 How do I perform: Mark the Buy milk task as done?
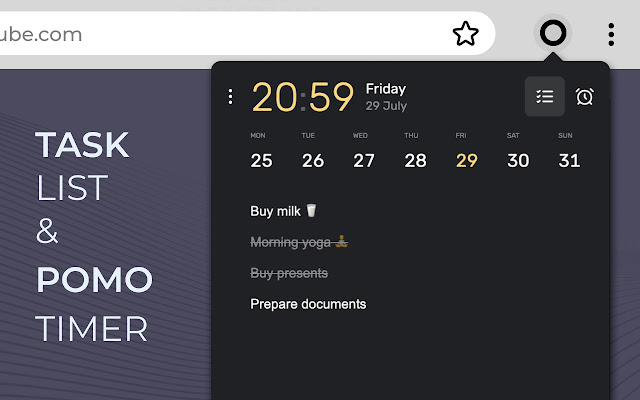283,211
